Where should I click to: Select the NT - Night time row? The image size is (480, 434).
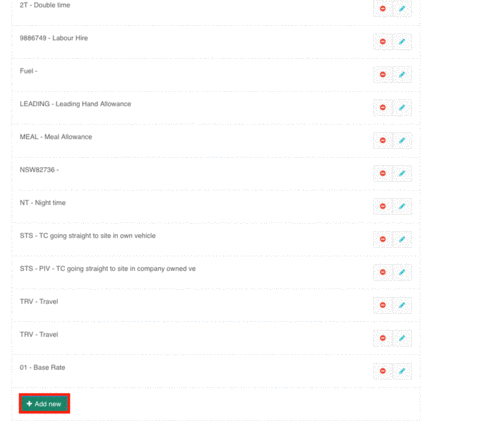point(216,206)
